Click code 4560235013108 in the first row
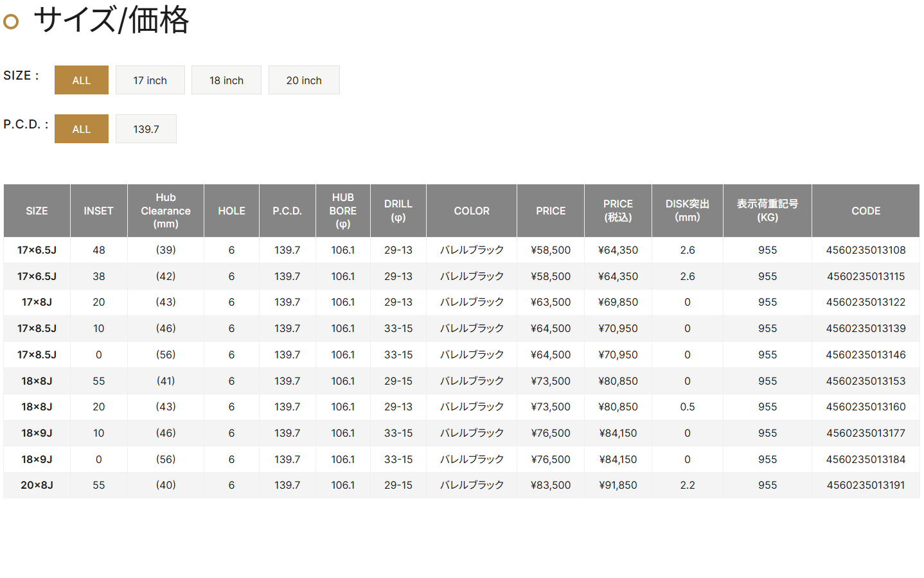The image size is (924, 578). [866, 250]
